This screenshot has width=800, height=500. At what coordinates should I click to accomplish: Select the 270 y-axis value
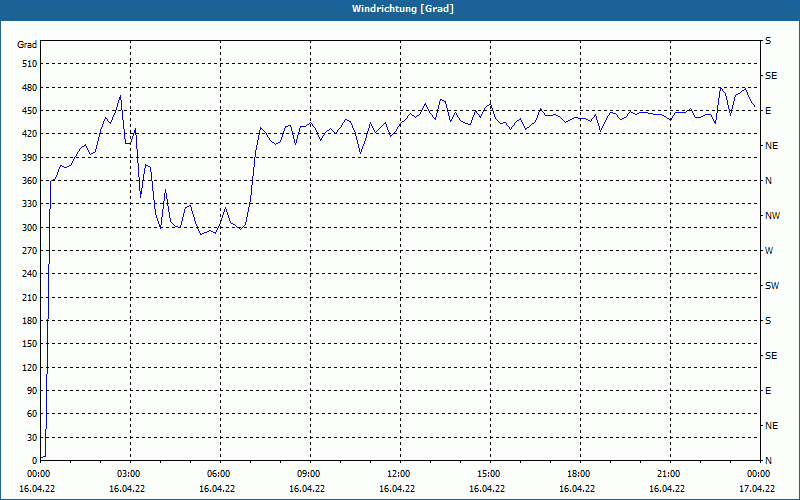(30, 251)
